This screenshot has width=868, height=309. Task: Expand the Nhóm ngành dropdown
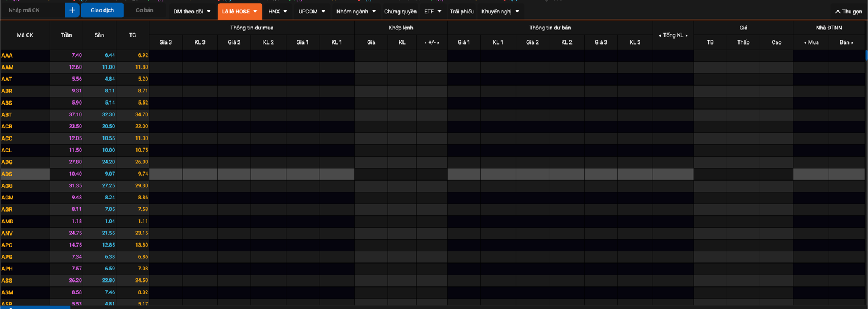[355, 12]
